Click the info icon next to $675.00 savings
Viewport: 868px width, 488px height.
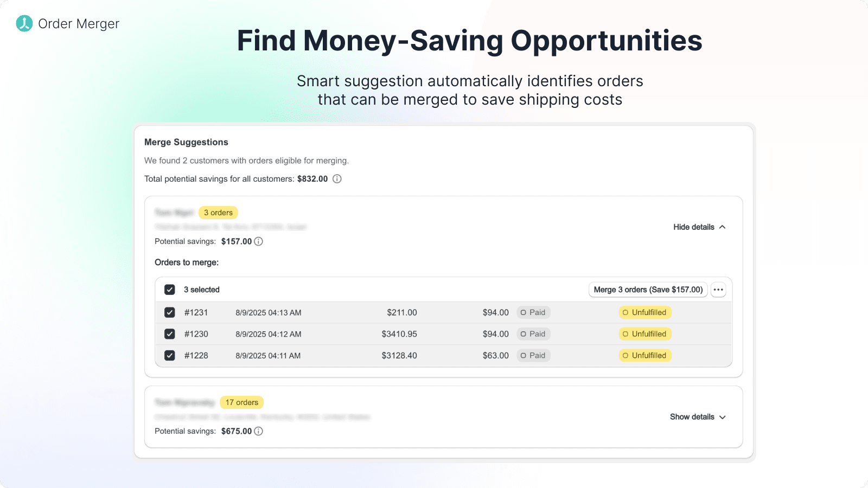pos(259,431)
